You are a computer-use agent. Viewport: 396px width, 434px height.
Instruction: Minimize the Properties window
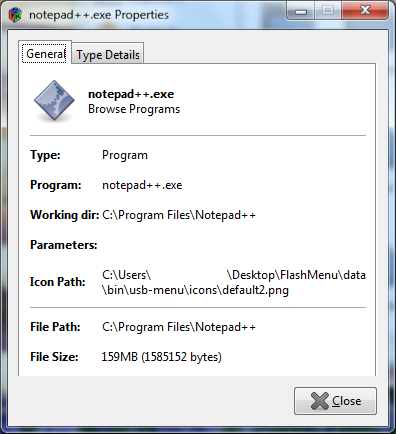coord(301,12)
